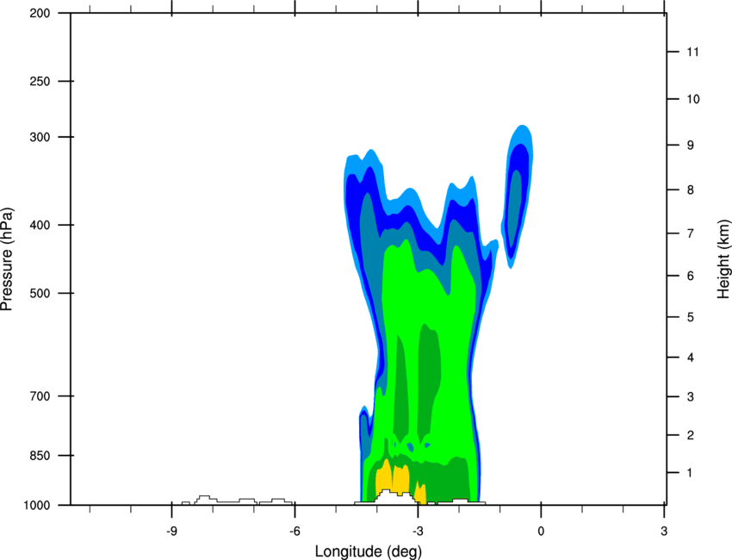
Task: Pick the 6 km height label
Action: pyautogui.click(x=691, y=276)
